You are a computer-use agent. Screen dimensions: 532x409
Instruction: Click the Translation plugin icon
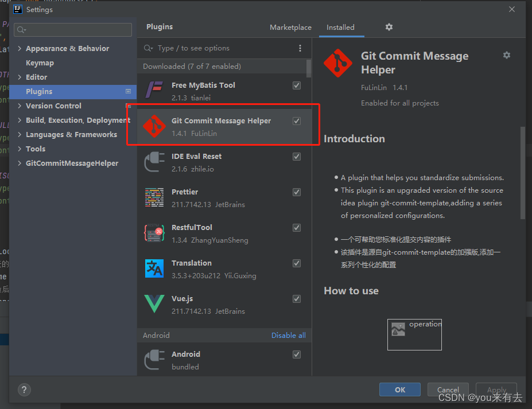point(154,268)
